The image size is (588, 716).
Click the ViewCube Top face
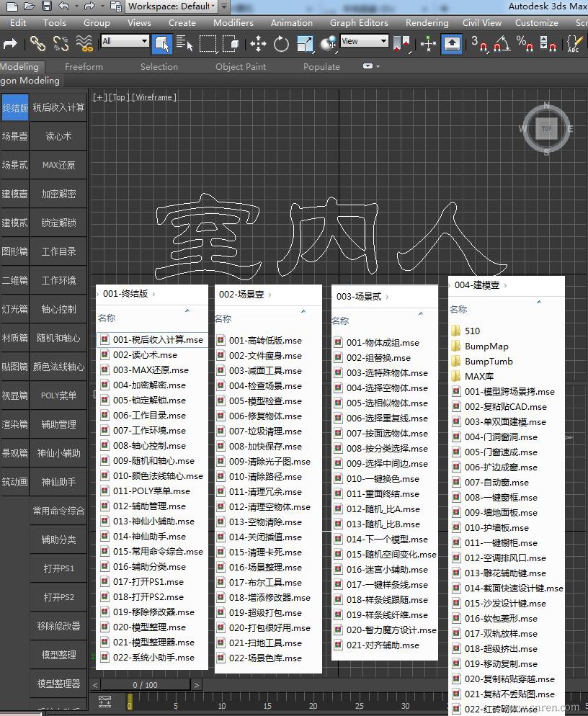pos(546,128)
